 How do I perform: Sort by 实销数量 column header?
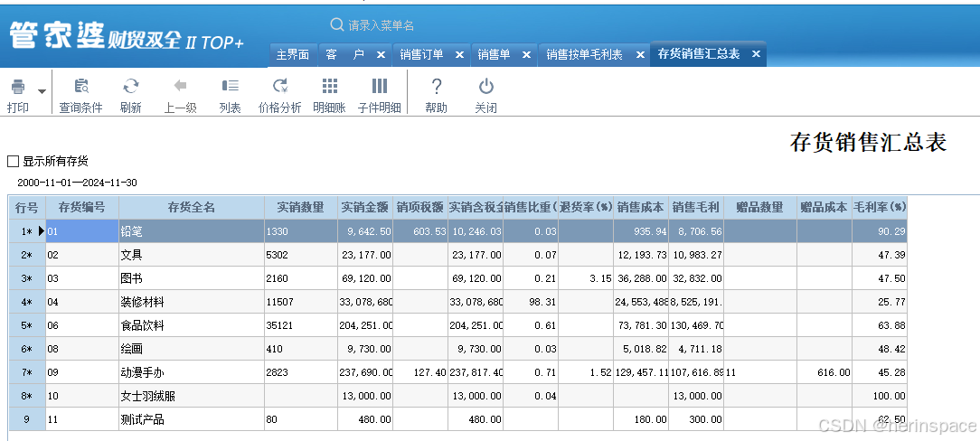(301, 207)
